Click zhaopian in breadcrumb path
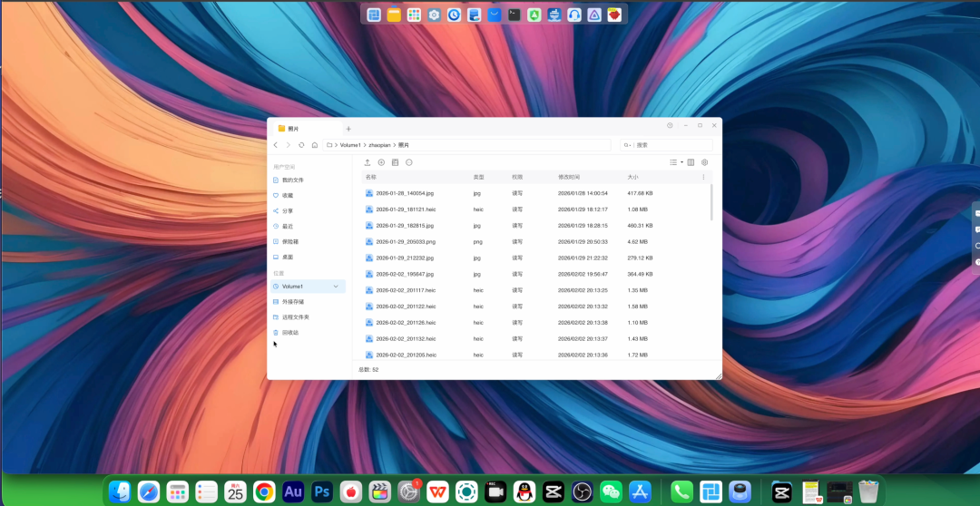 379,145
